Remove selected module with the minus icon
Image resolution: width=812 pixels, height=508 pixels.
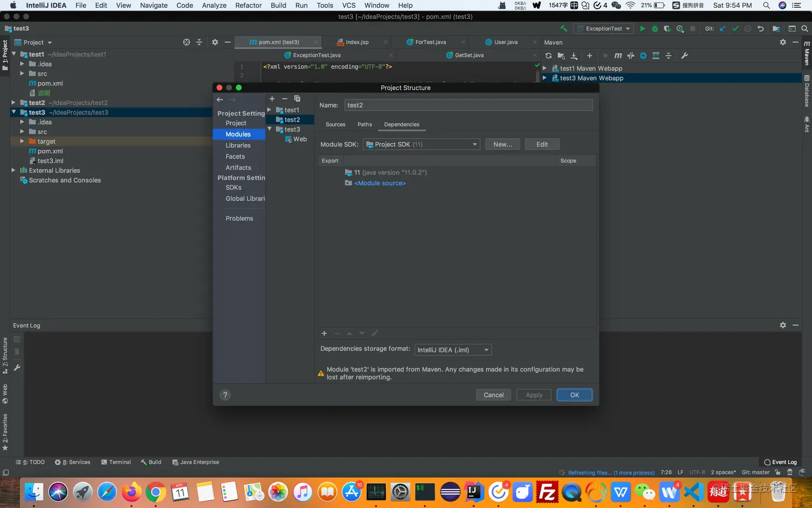285,98
